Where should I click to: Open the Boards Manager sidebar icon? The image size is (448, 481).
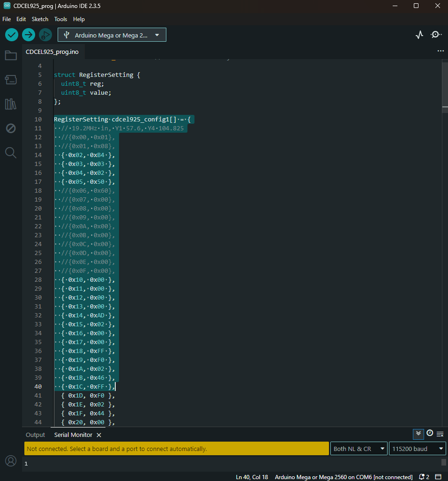click(x=11, y=80)
